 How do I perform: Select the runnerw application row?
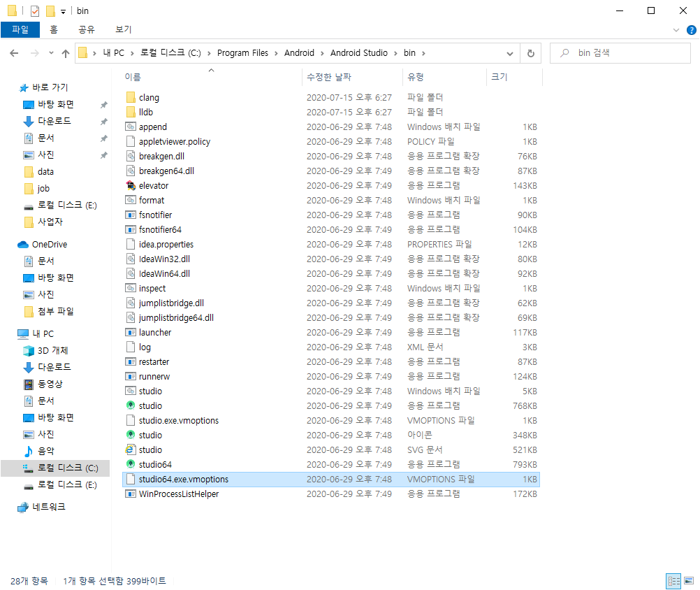(x=331, y=377)
